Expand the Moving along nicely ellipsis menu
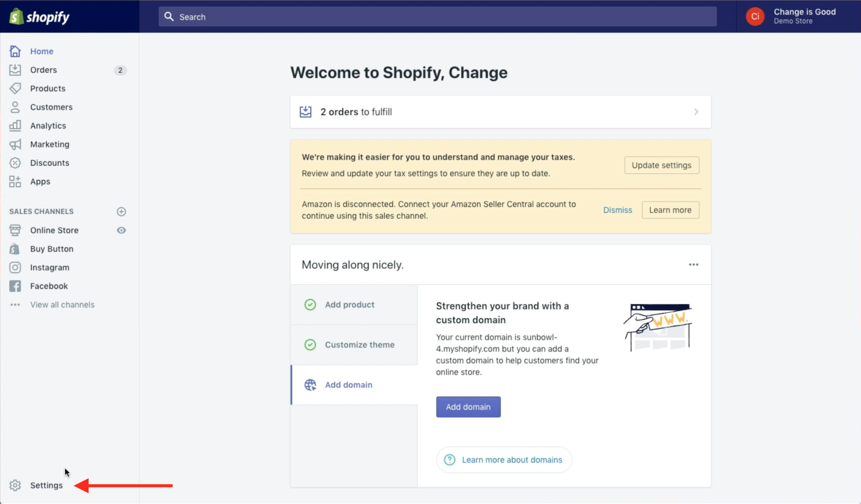Screen dimensions: 861x504 (x=693, y=264)
